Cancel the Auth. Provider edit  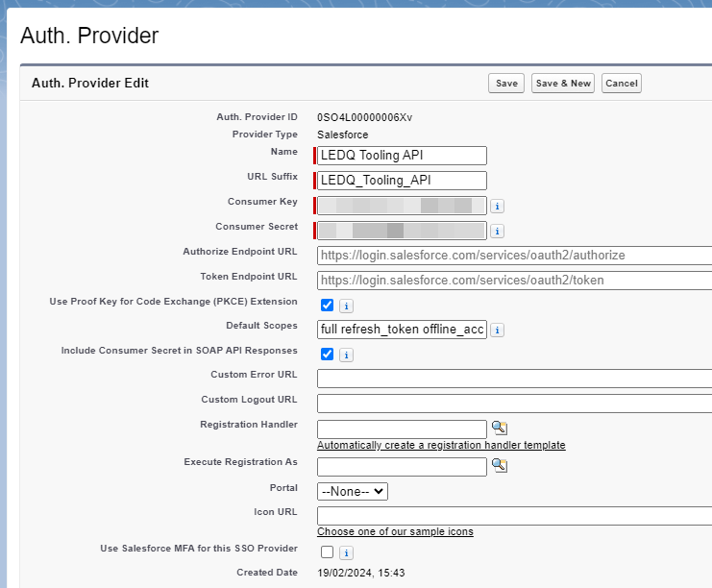[x=622, y=83]
